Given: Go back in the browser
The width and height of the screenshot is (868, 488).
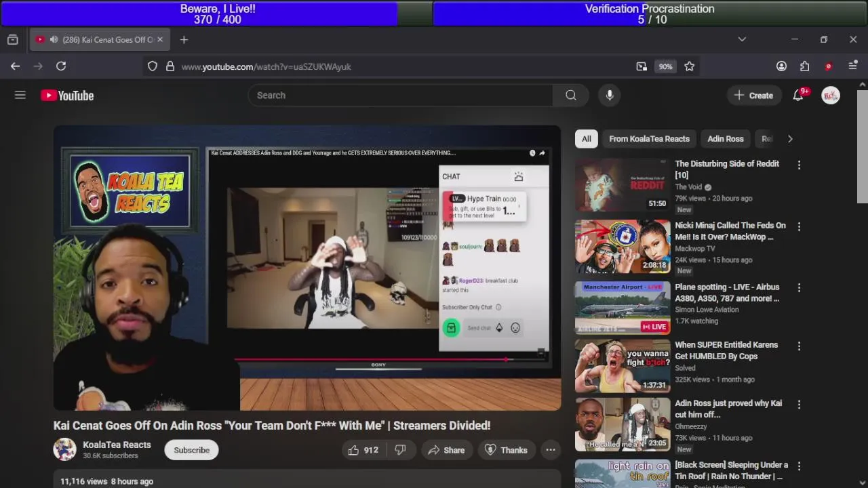Looking at the screenshot, I should point(15,66).
